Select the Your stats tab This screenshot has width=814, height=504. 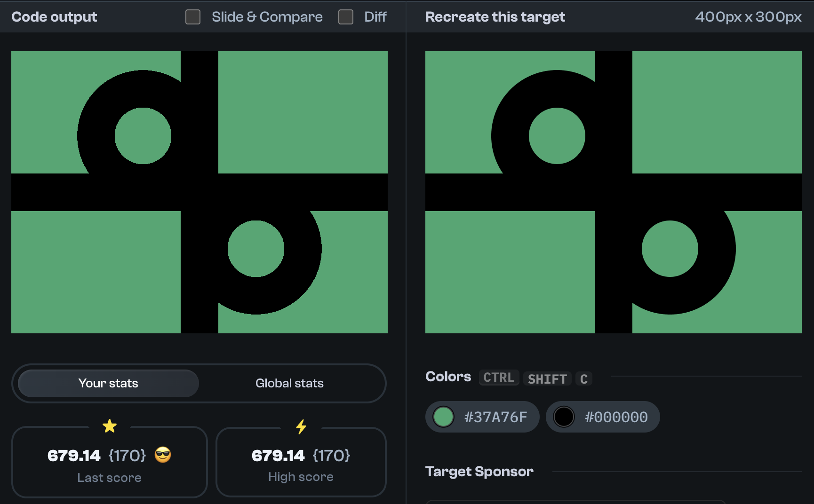tap(108, 383)
